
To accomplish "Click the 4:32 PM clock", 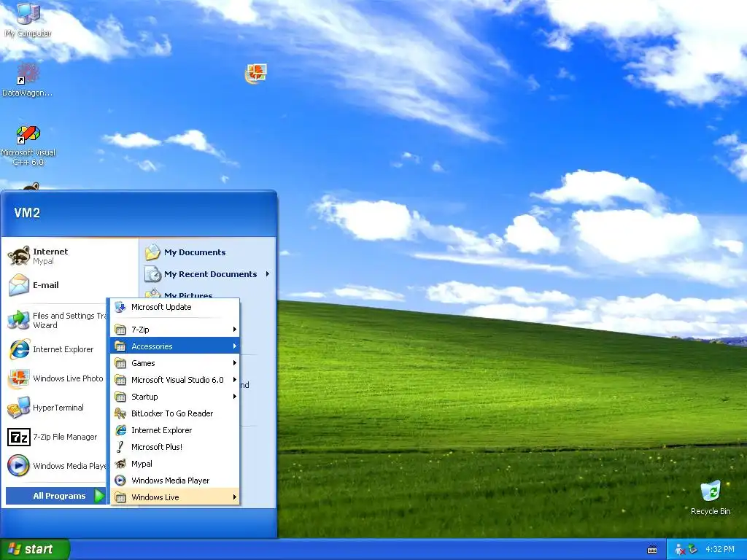I will (719, 549).
